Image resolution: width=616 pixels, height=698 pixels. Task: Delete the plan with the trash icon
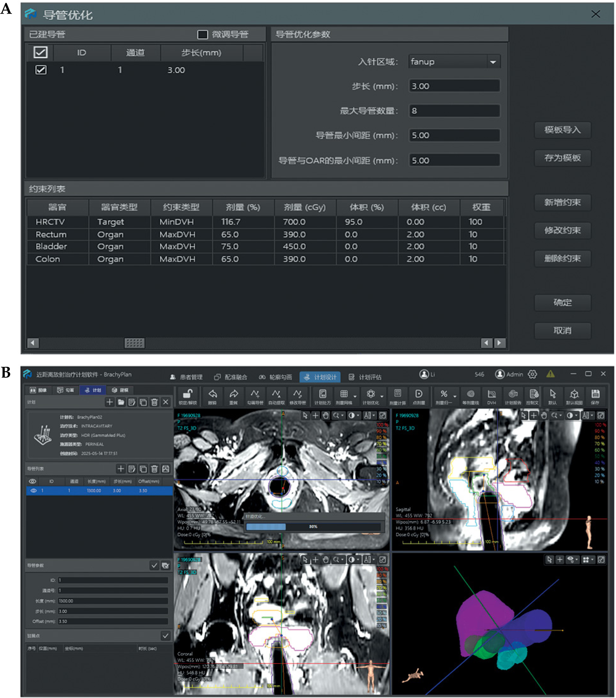coord(154,402)
